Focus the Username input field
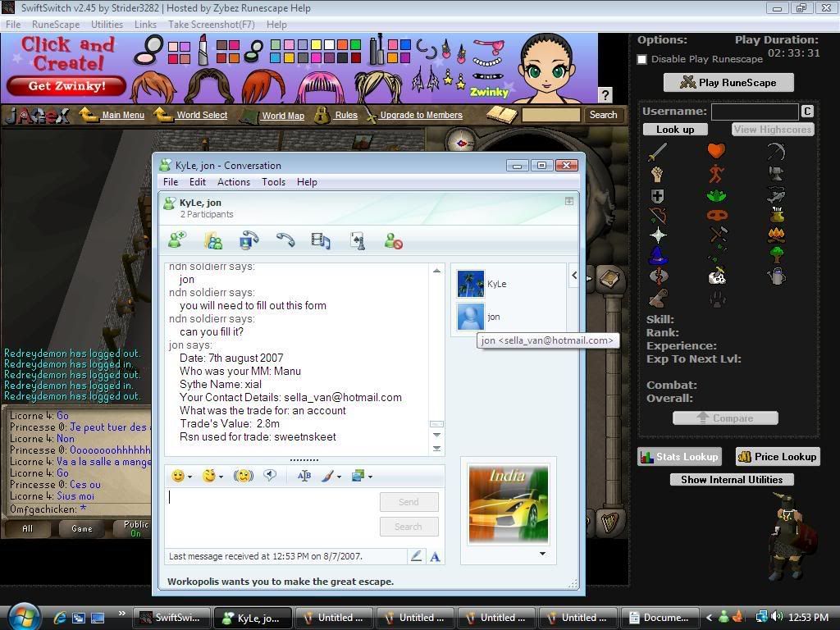 pyautogui.click(x=755, y=112)
